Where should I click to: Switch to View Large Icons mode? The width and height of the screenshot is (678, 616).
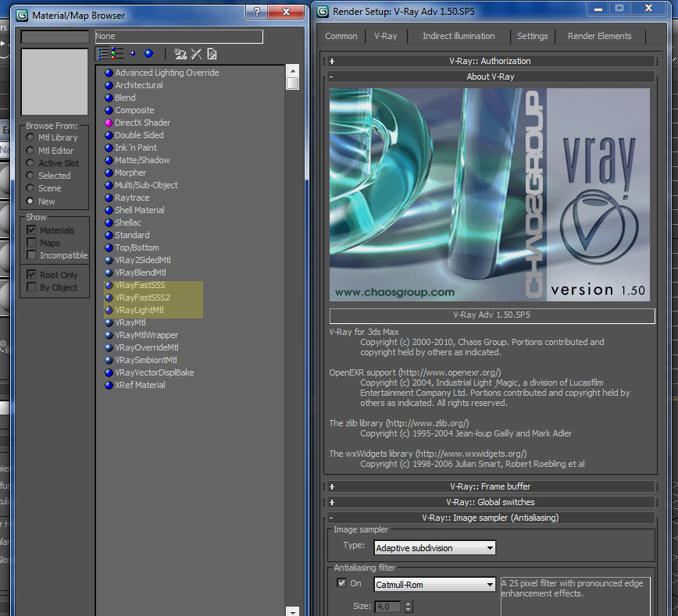148,54
